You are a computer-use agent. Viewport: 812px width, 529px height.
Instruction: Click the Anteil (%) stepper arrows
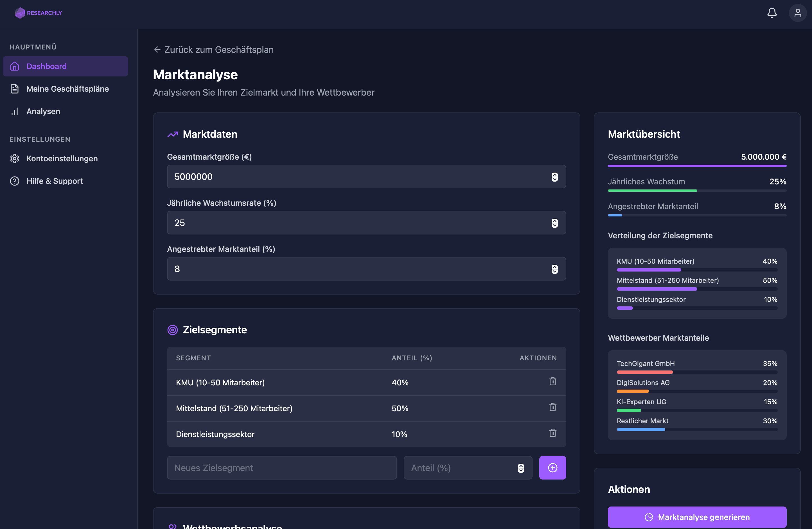point(521,468)
